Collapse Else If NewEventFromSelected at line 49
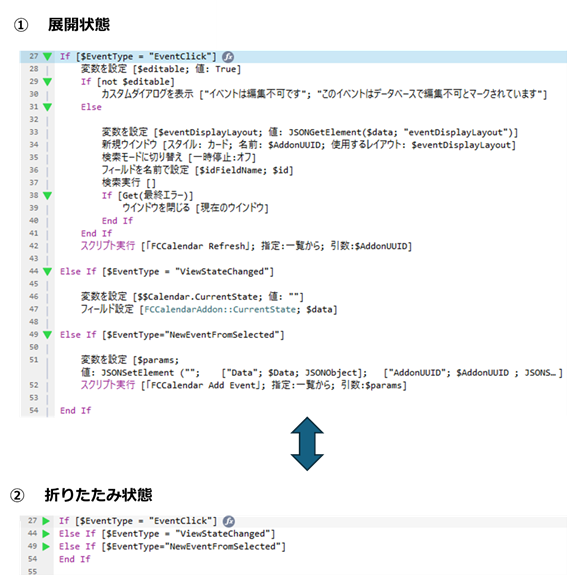This screenshot has width=567, height=575. tap(47, 335)
